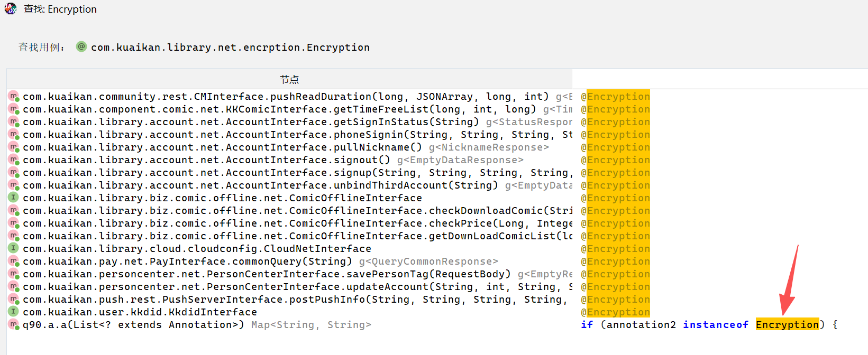This screenshot has width=868, height=355.
Task: Click the method icon beside pushReadDuration row
Action: [x=13, y=96]
